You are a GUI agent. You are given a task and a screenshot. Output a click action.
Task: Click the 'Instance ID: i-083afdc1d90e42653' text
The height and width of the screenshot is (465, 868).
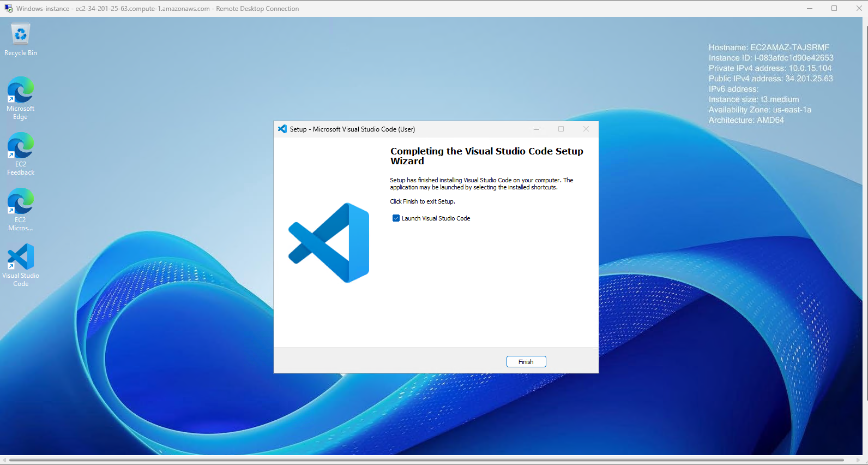pos(771,58)
